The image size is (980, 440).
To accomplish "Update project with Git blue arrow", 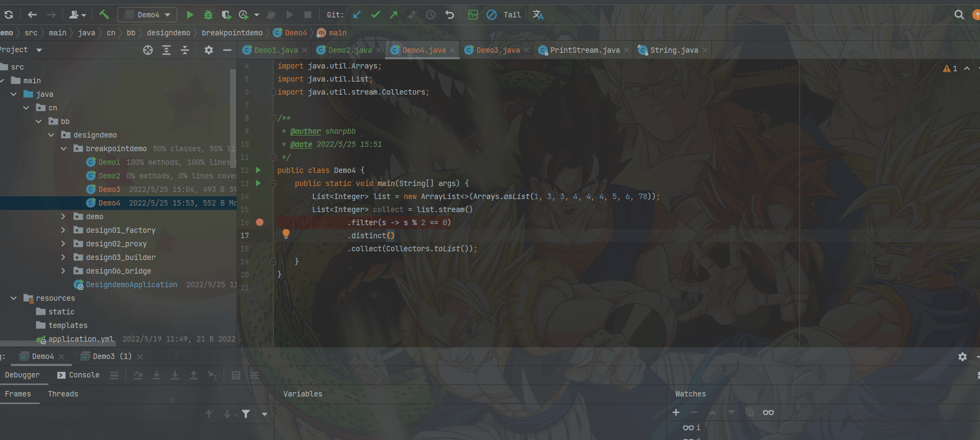I will [357, 15].
